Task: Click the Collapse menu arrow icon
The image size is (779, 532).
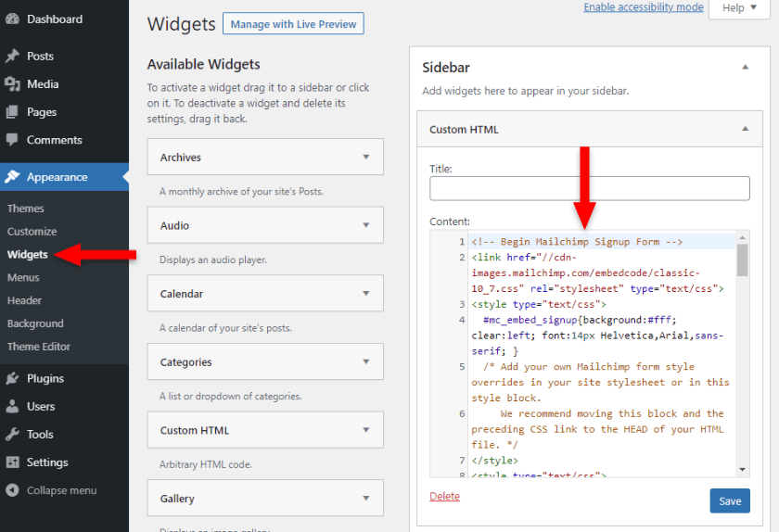Action: click(12, 490)
